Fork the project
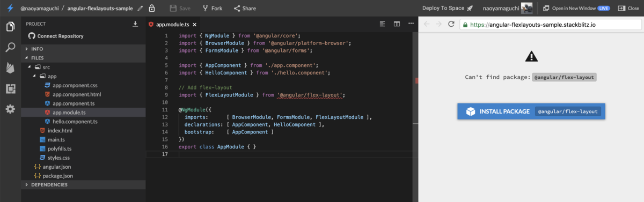644x202 pixels. (213, 9)
